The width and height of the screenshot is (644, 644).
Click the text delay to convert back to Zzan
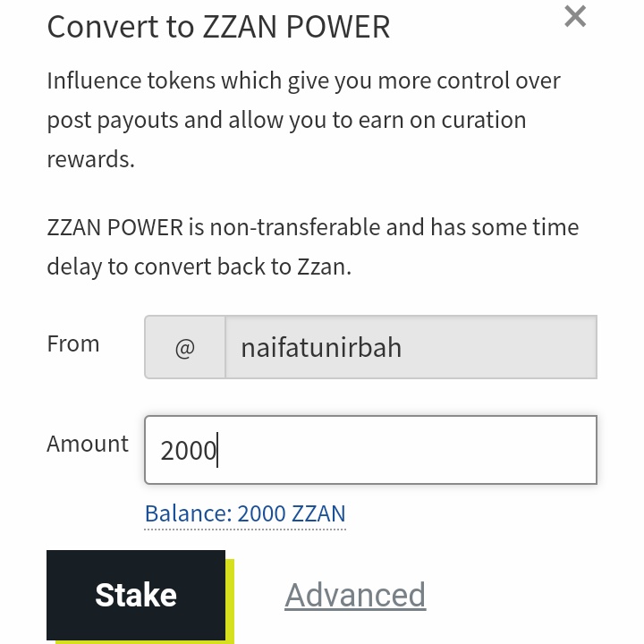pyautogui.click(x=199, y=267)
